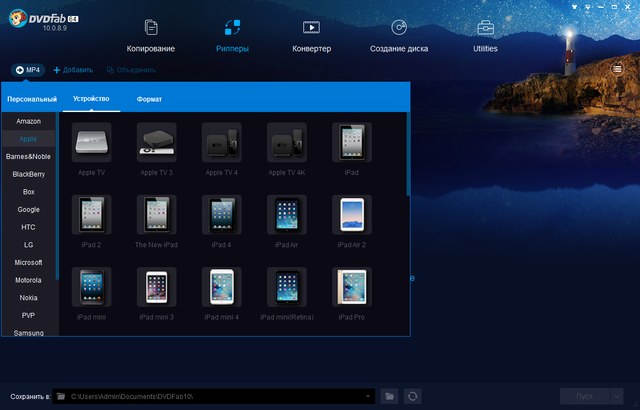The height and width of the screenshot is (410, 640).
Task: Select Barnes&Noble in the brand list
Action: [x=29, y=157]
